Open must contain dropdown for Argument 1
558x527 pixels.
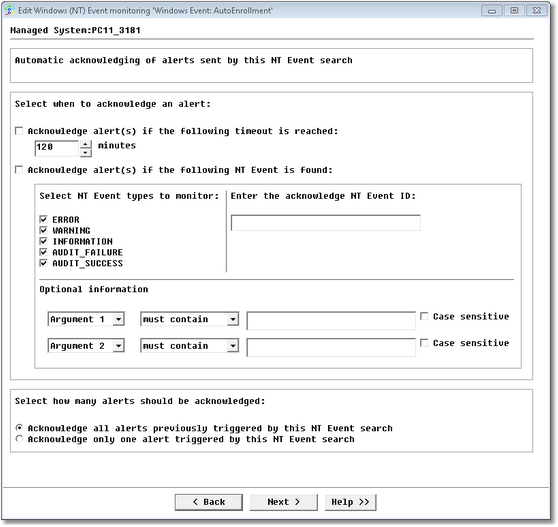[x=189, y=319]
